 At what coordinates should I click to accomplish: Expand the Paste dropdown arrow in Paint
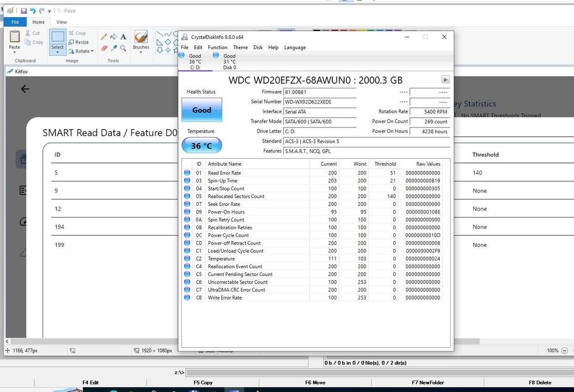(15, 52)
